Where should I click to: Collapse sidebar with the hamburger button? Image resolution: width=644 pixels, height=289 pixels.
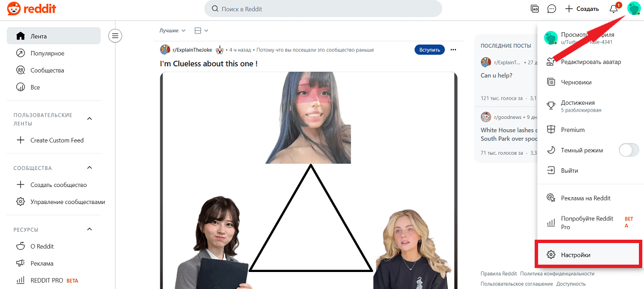pos(115,36)
